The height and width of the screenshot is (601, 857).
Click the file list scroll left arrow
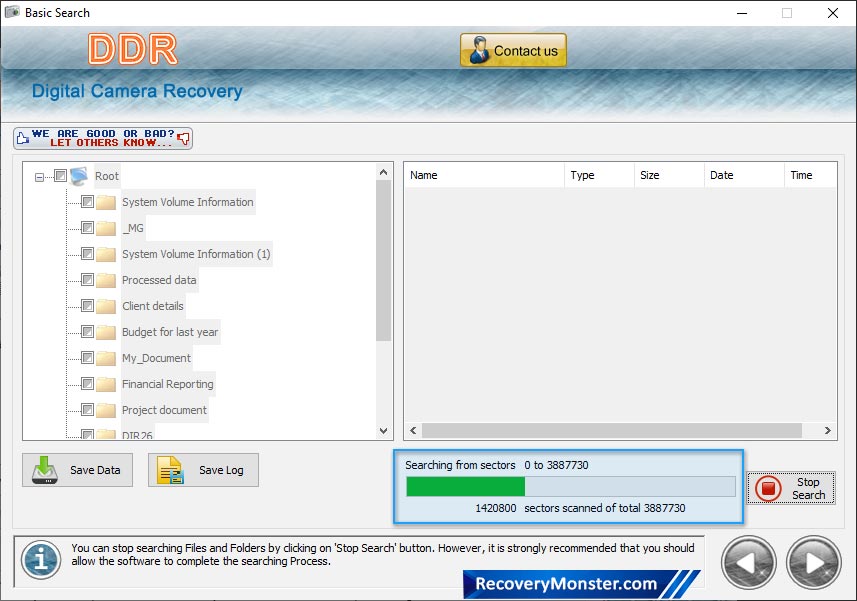click(x=413, y=431)
